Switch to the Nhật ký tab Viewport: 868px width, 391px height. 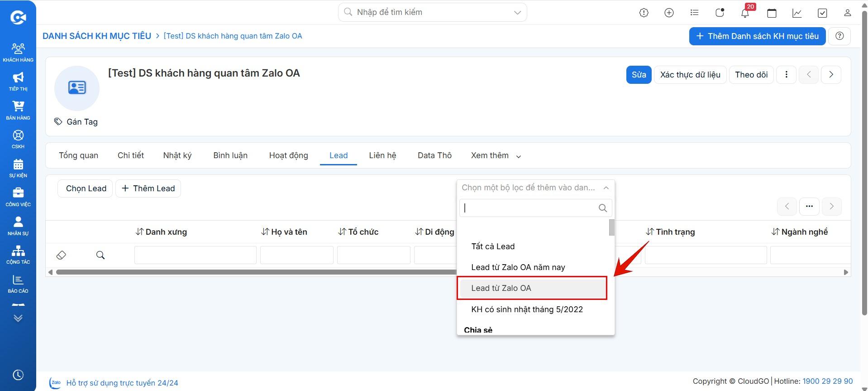point(177,155)
